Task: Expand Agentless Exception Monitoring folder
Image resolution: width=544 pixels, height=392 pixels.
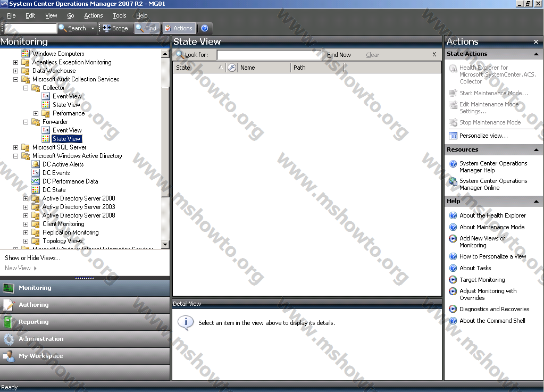Action: (15, 62)
